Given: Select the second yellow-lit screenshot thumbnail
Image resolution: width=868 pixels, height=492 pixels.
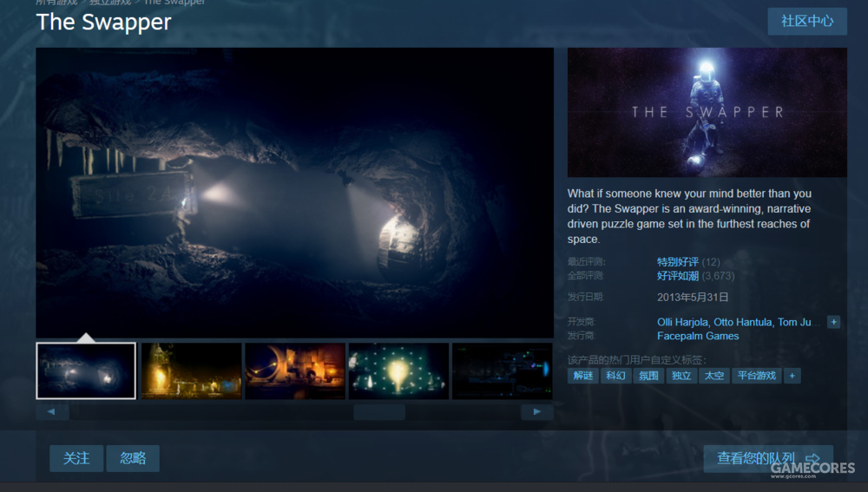Looking at the screenshot, I should pyautogui.click(x=192, y=371).
